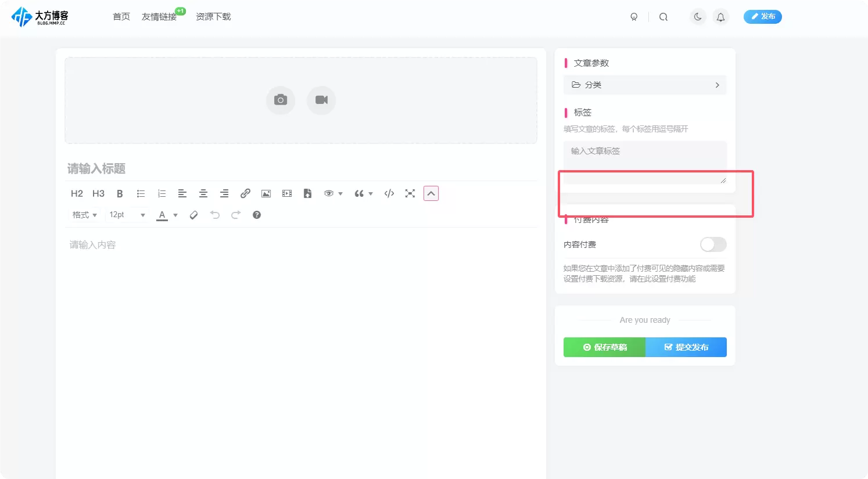The image size is (868, 479).
Task: Open the 资源下载 menu item
Action: click(x=213, y=17)
